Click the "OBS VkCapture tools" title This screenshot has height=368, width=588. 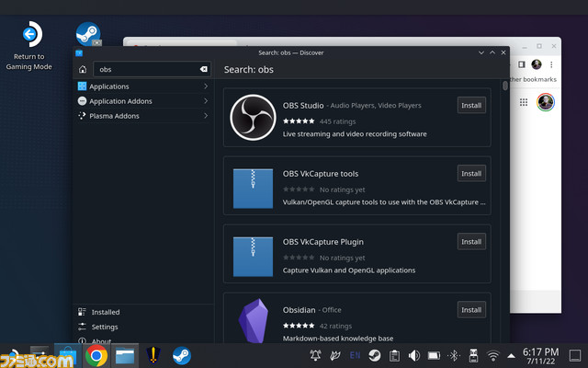point(321,174)
